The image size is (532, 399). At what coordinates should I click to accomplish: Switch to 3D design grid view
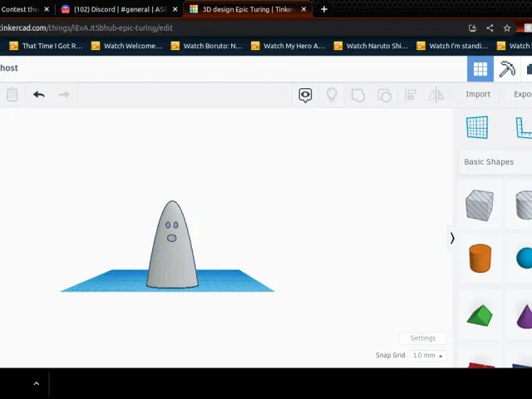(480, 69)
